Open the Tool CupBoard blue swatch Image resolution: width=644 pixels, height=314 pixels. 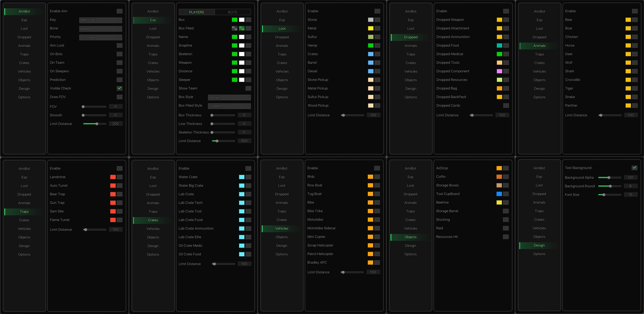click(x=499, y=194)
